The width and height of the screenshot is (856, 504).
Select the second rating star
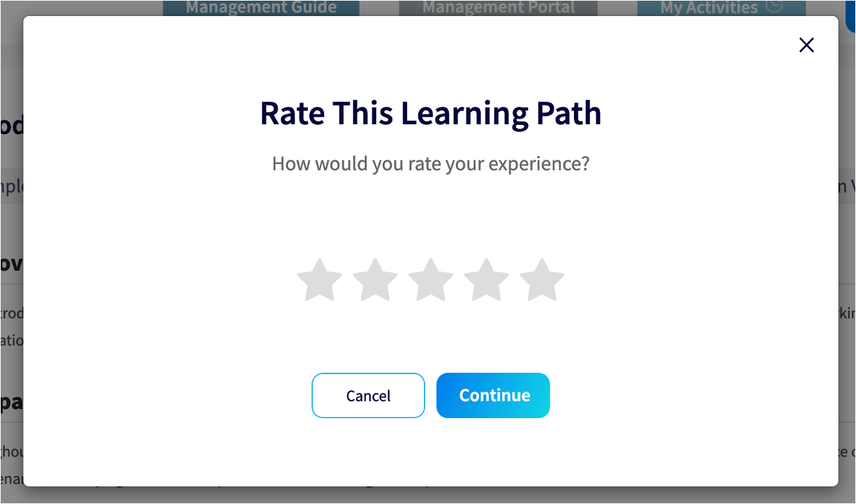point(376,280)
